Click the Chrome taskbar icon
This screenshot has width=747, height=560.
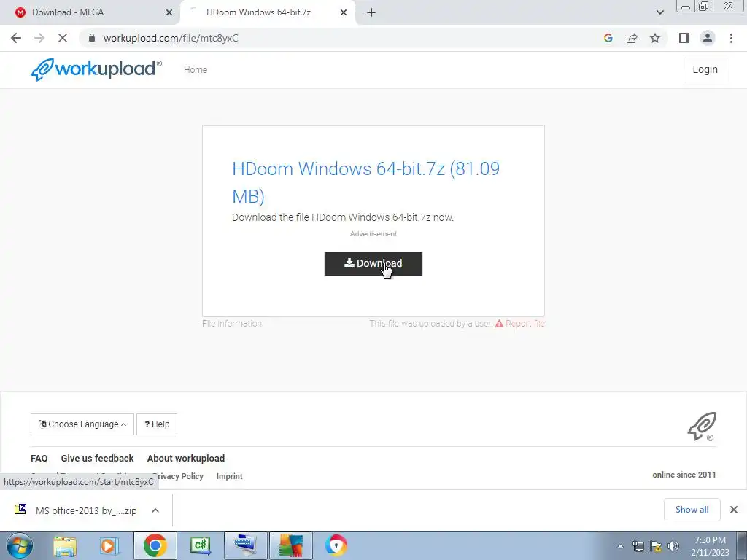click(x=155, y=545)
